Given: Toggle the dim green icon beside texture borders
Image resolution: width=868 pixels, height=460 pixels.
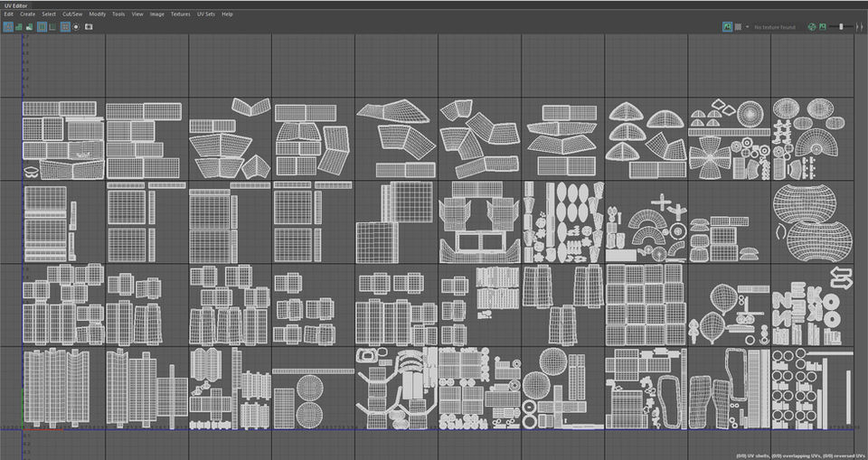Looking at the screenshot, I should tap(52, 26).
